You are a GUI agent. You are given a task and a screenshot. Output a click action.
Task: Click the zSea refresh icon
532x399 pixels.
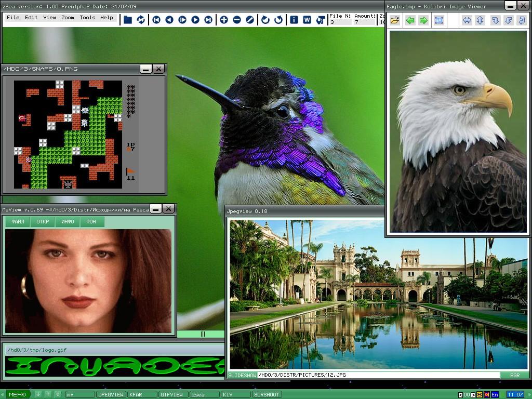pyautogui.click(x=141, y=20)
